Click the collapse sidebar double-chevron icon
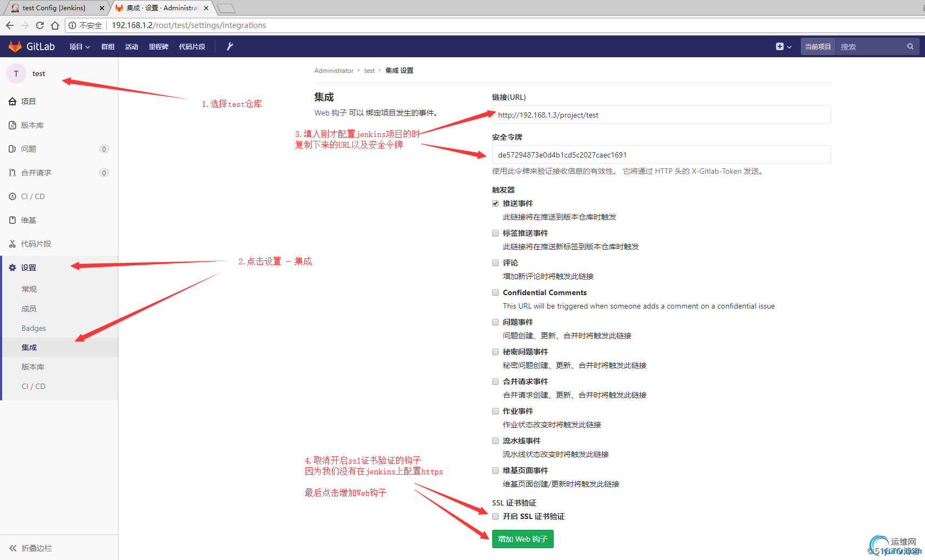The width and height of the screenshot is (925, 560). [13, 548]
